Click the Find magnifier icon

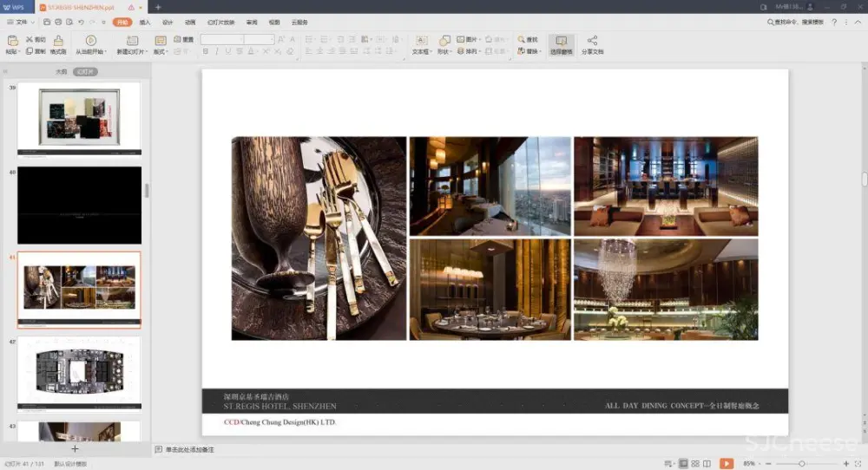point(522,40)
